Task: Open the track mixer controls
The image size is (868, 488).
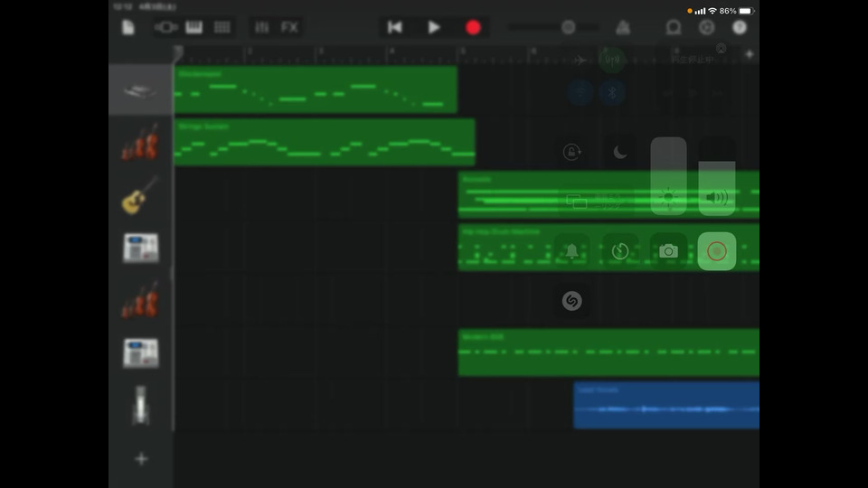Action: pos(262,27)
